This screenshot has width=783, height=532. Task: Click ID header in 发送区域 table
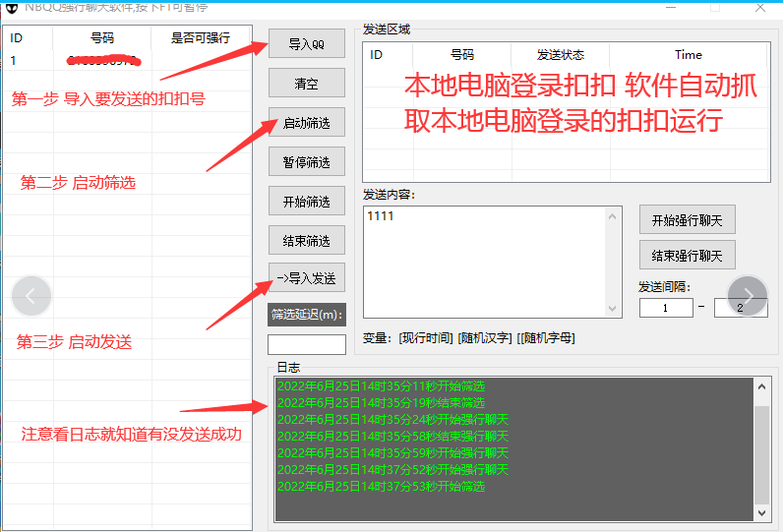tap(388, 54)
